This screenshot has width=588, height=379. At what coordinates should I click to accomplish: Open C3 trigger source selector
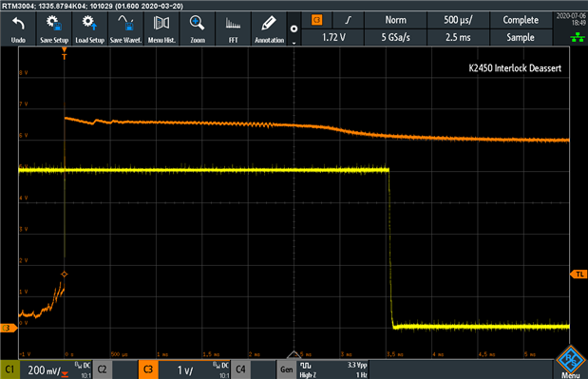[x=317, y=20]
